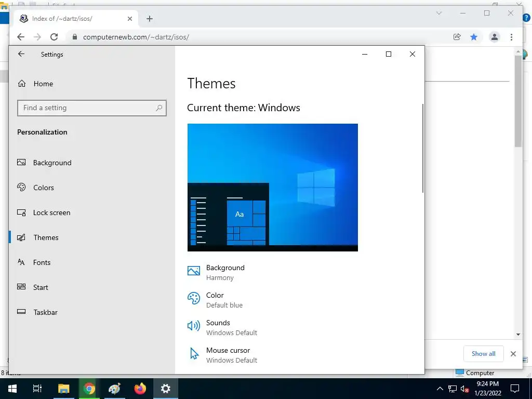Screen dimensions: 532x399
Task: Click Chrome forward navigation arrow
Action: (x=37, y=37)
